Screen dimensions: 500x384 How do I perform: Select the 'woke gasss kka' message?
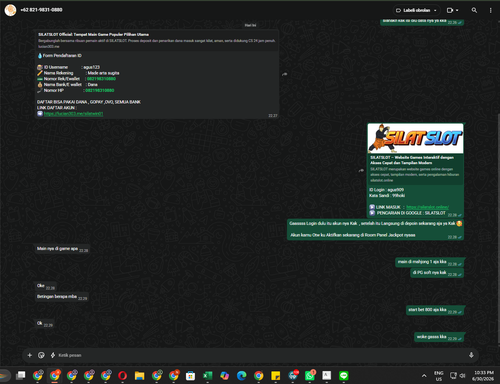click(439, 337)
